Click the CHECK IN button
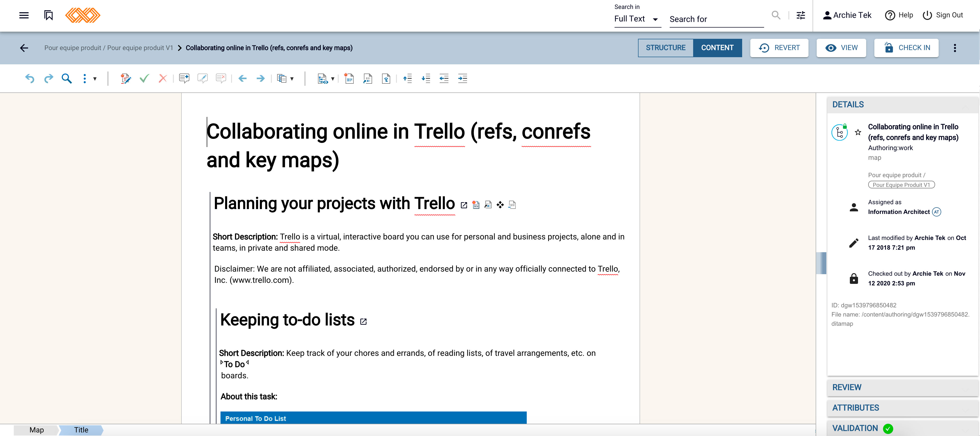Image resolution: width=980 pixels, height=436 pixels. click(x=906, y=48)
